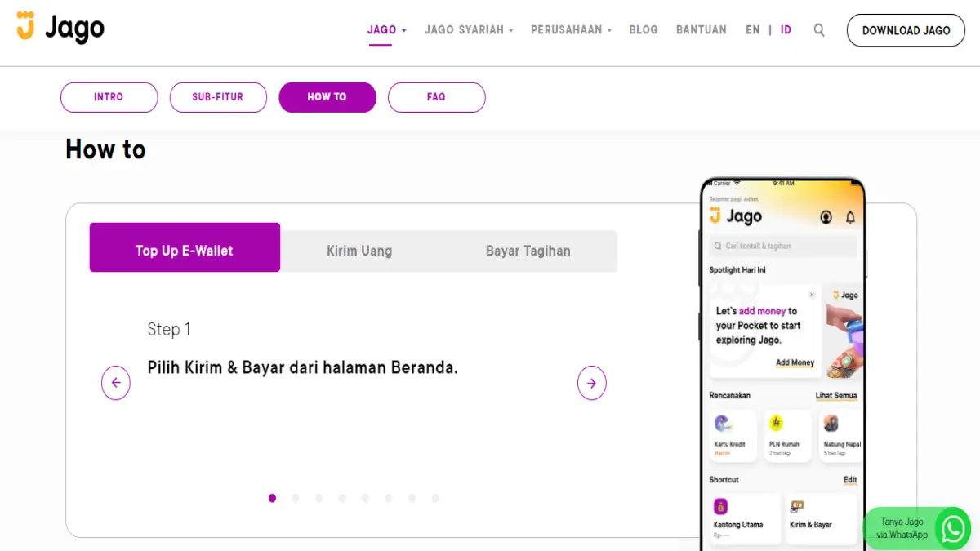This screenshot has height=551, width=980.
Task: Expand the JAGO dropdown menu
Action: click(387, 30)
